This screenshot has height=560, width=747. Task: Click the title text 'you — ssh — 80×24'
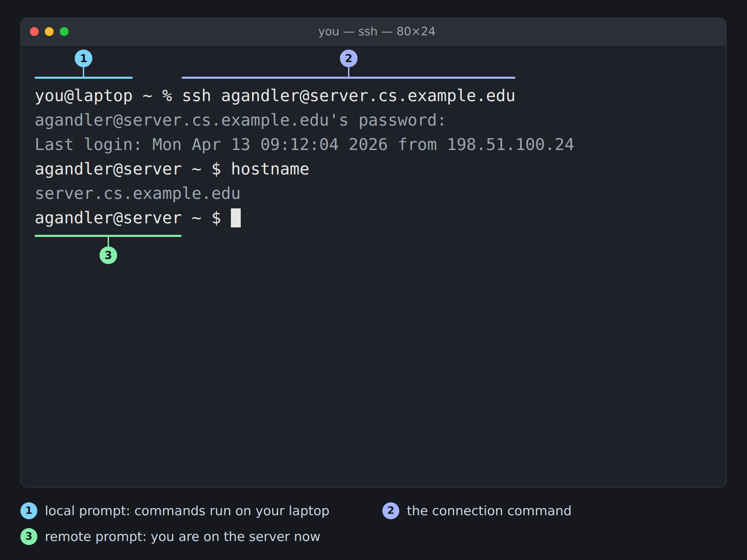(x=377, y=32)
